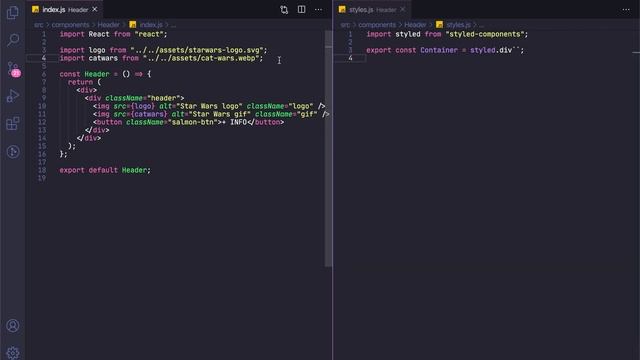Open the Run and Debug view
The width and height of the screenshot is (640, 360).
13,96
